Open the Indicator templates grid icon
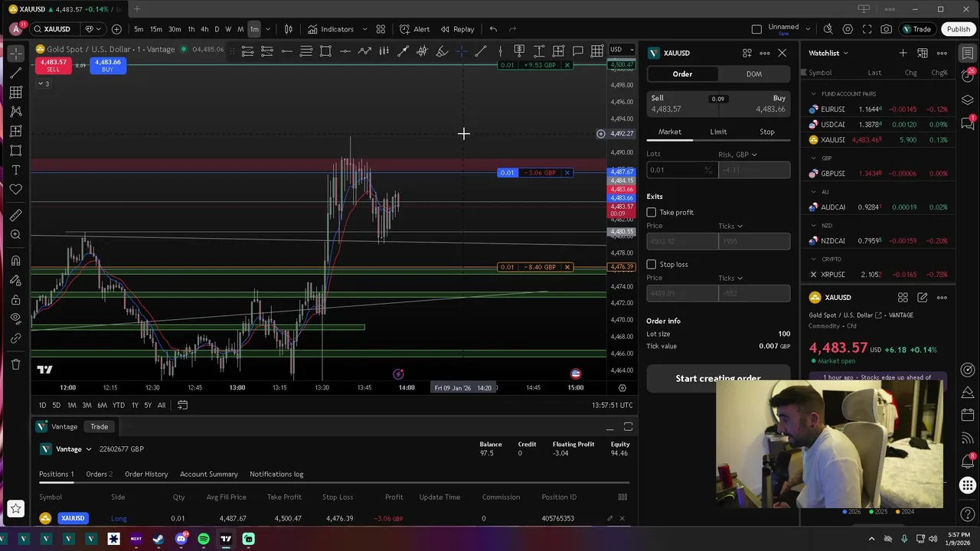980x551 pixels. (x=381, y=29)
